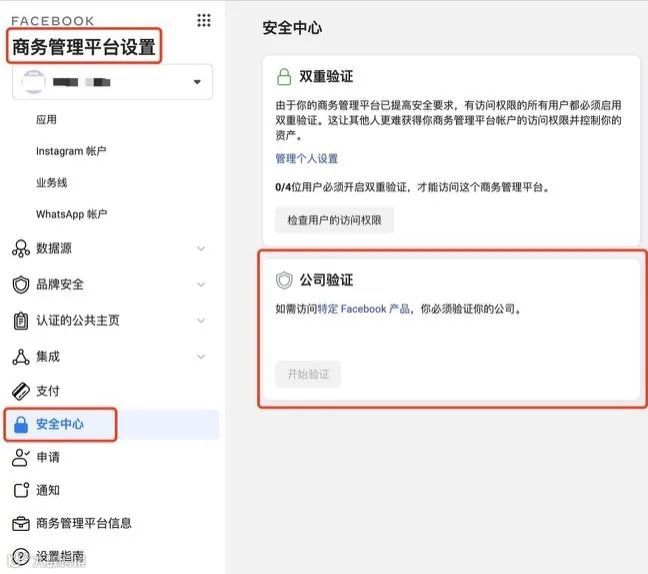The width and height of the screenshot is (648, 574).
Task: Click the 集成 triangle nodes icon
Action: click(x=21, y=357)
